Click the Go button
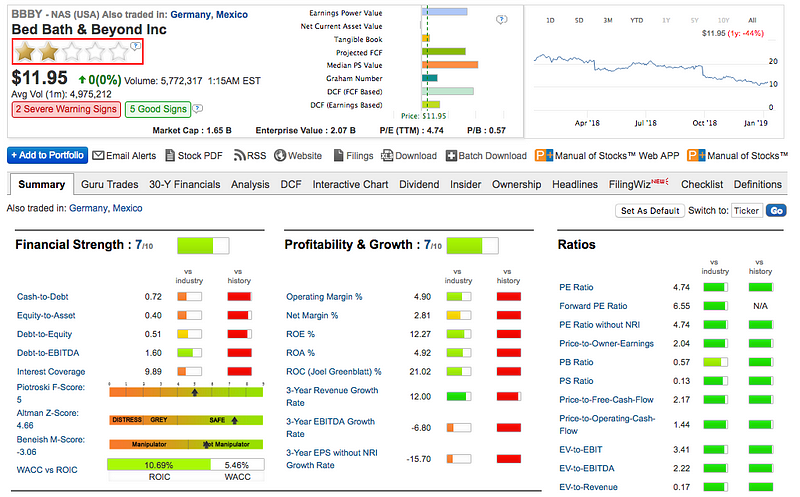Image resolution: width=800 pixels, height=497 pixels. pos(776,211)
